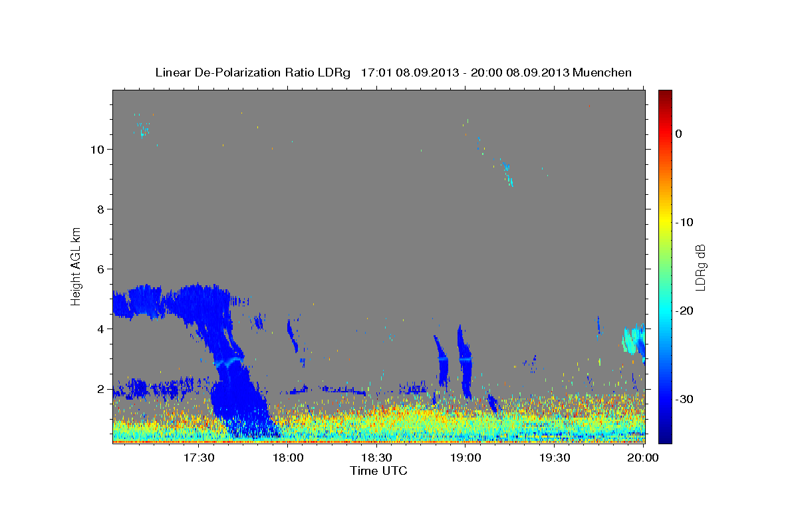Click the blue fall streak left of 19:00
Image resolution: width=798 pixels, height=532 pixels.
coord(441,360)
